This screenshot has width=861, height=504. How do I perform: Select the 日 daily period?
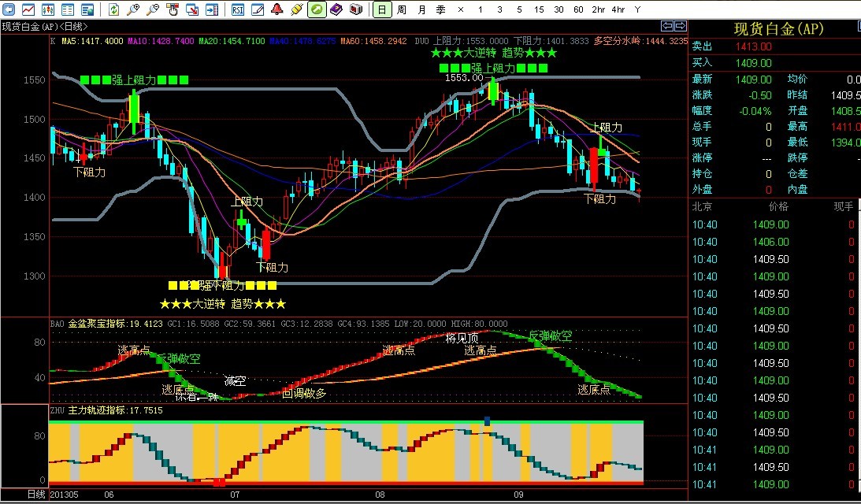tap(382, 9)
